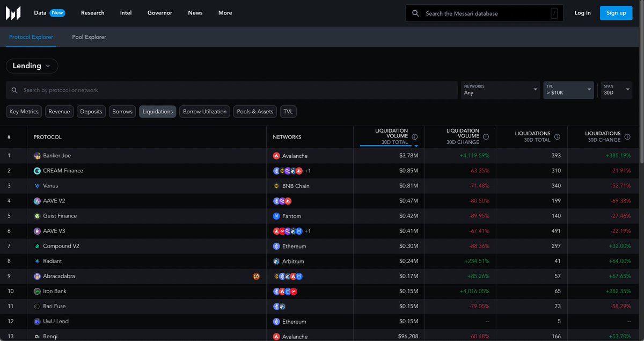
Task: Click the Log In link
Action: (x=582, y=13)
